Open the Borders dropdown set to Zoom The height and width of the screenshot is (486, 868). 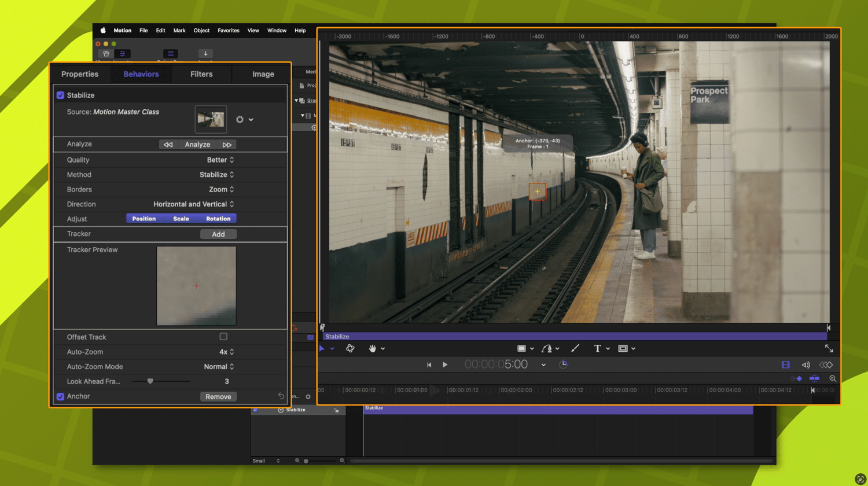[x=221, y=189]
